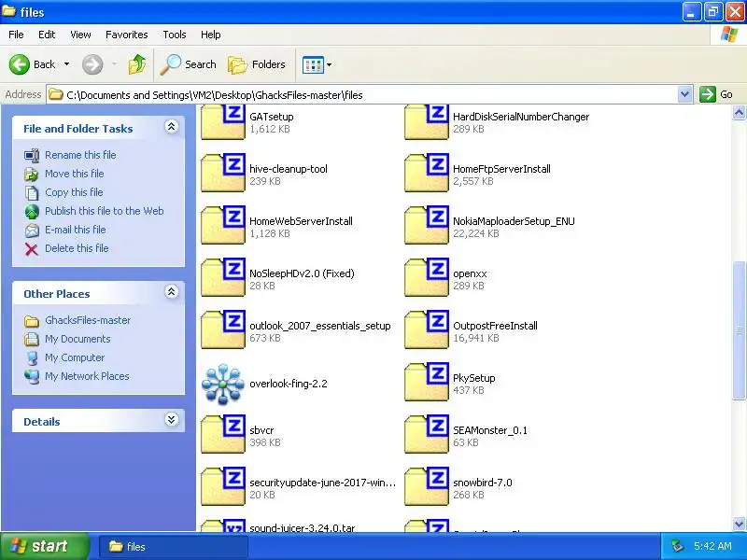Collapse the File and Folder Tasks panel
This screenshot has height=560, width=747.
pyautogui.click(x=172, y=127)
